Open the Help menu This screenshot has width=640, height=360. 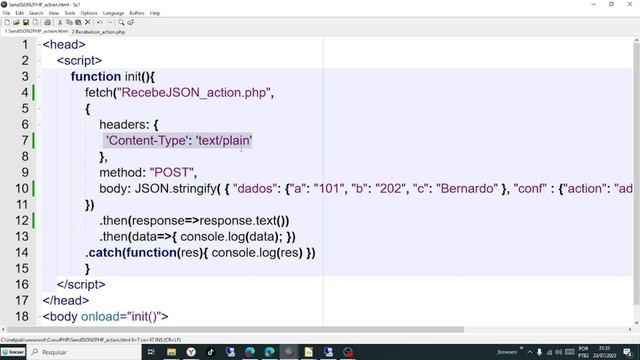tap(155, 13)
